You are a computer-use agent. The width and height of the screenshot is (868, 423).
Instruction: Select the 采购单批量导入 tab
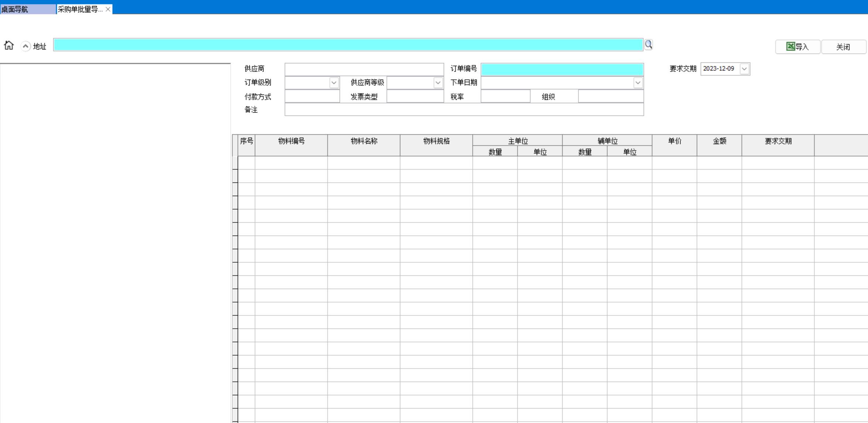pyautogui.click(x=80, y=9)
